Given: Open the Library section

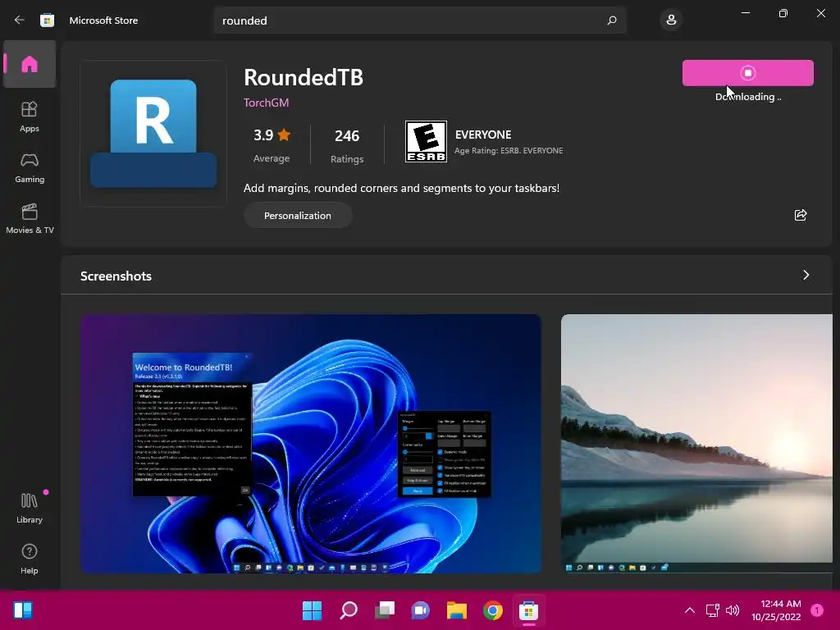Looking at the screenshot, I should pyautogui.click(x=30, y=508).
